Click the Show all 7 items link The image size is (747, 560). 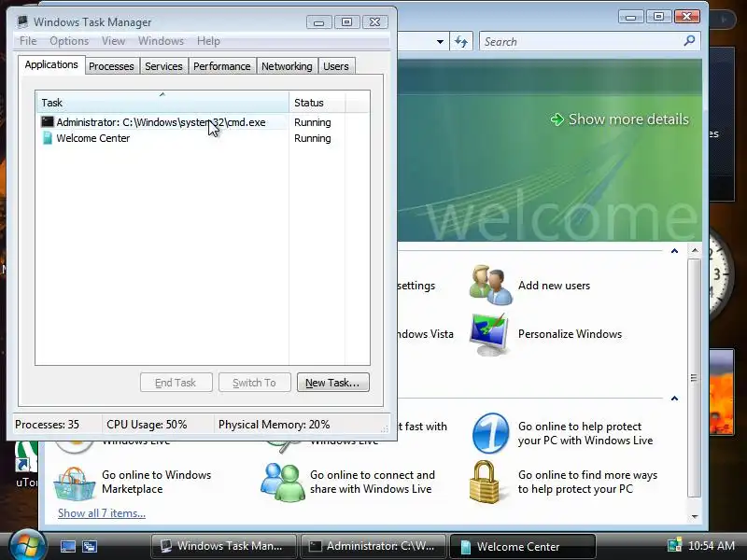point(102,512)
